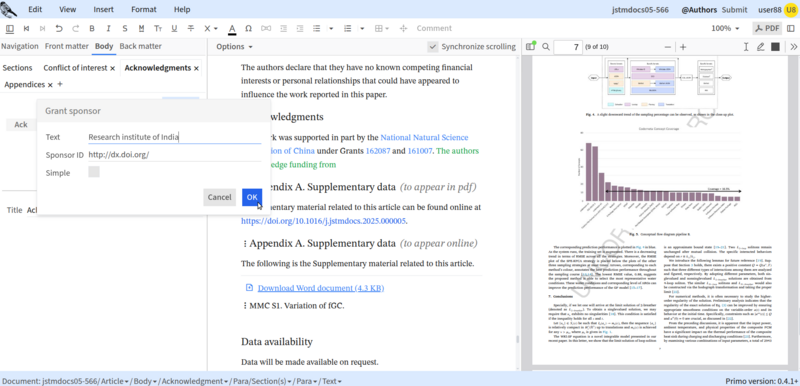
Task: Open the Insert menu
Action: pyautogui.click(x=104, y=9)
